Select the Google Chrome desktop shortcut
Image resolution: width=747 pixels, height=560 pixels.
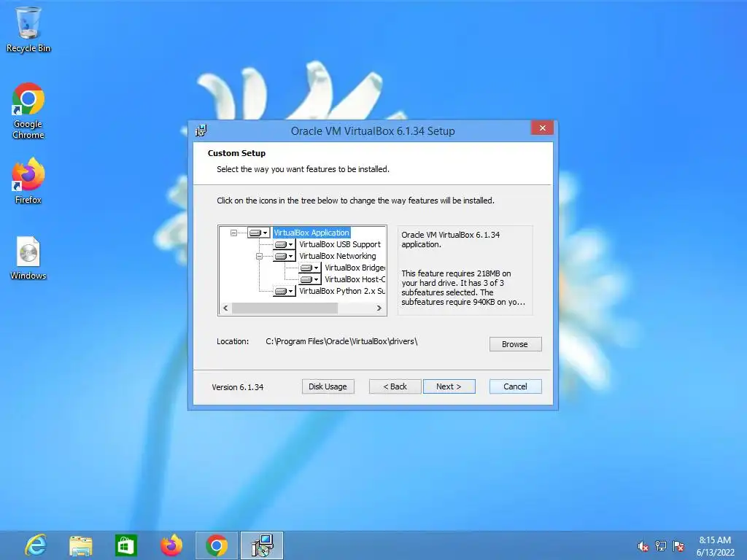point(28,112)
